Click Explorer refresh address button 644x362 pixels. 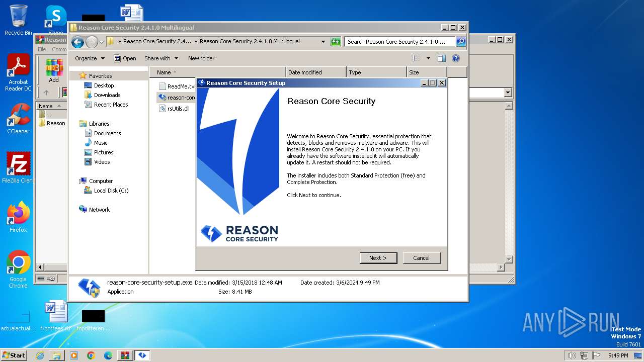tap(336, 42)
